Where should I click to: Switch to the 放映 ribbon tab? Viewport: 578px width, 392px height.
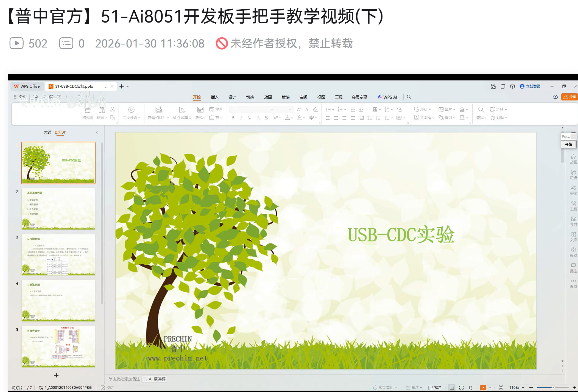pyautogui.click(x=286, y=97)
